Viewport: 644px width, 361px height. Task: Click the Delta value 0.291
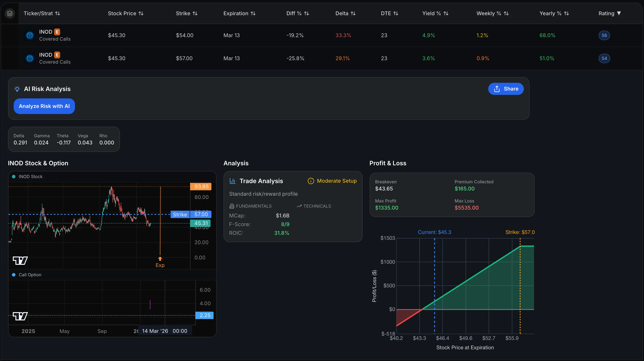point(20,142)
